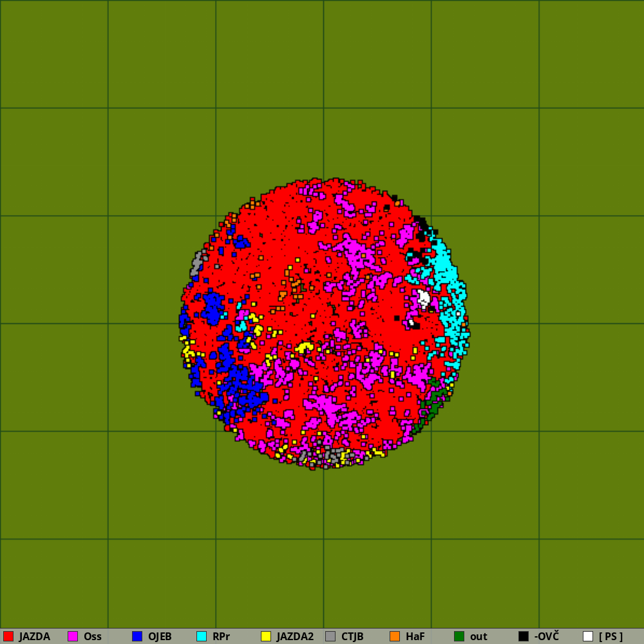Screen dimensions: 644x644
Task: Select the out legend label
Action: coord(478,637)
